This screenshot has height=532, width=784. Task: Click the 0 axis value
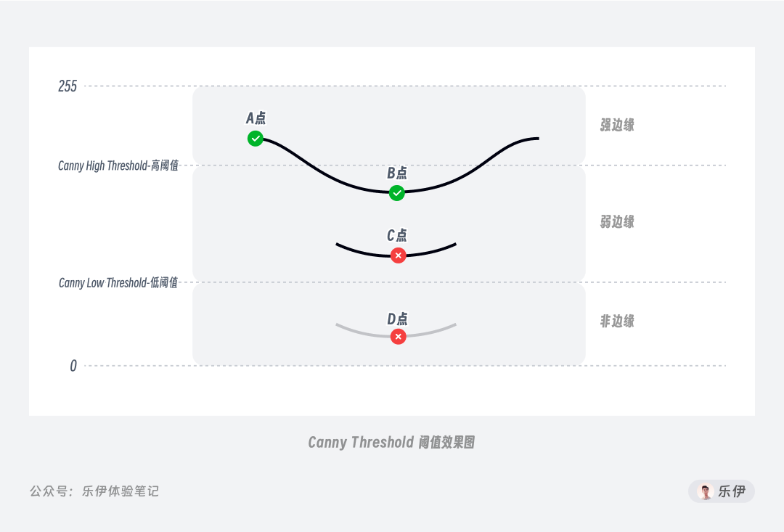(x=73, y=366)
